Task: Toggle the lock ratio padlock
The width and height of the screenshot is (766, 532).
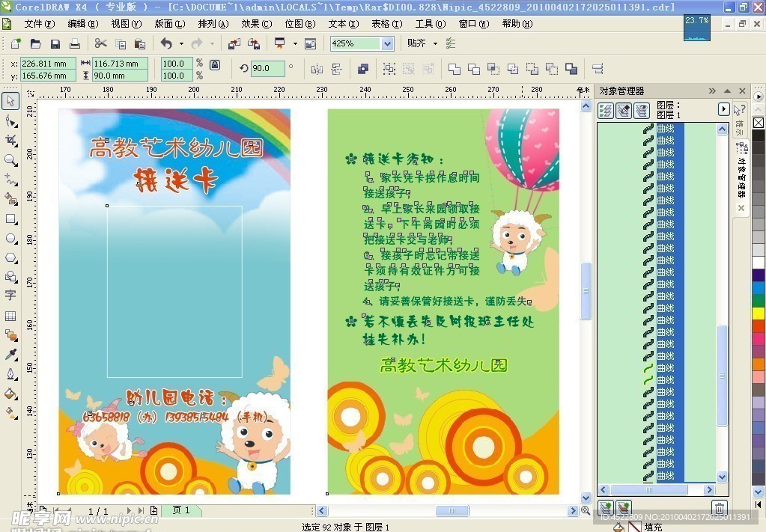Action: (x=214, y=64)
